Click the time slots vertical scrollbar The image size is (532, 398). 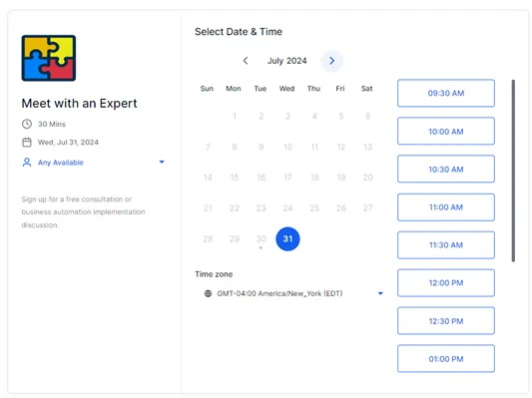tap(513, 171)
